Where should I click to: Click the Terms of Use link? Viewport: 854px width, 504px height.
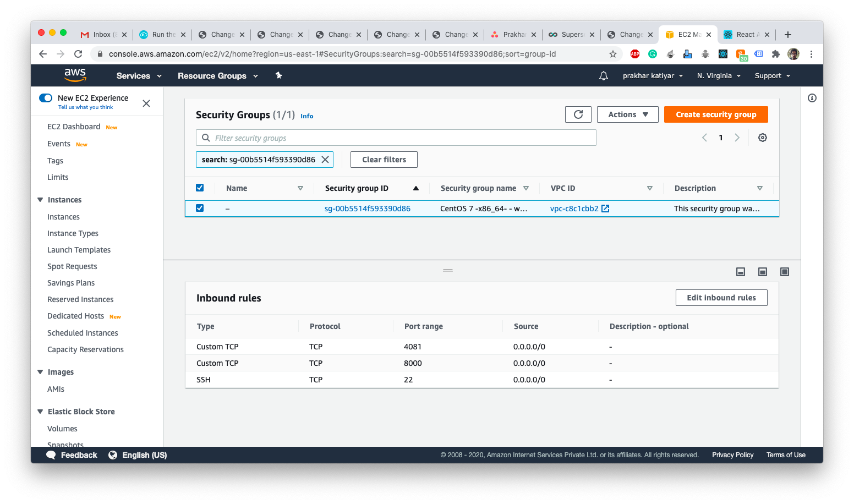point(786,455)
